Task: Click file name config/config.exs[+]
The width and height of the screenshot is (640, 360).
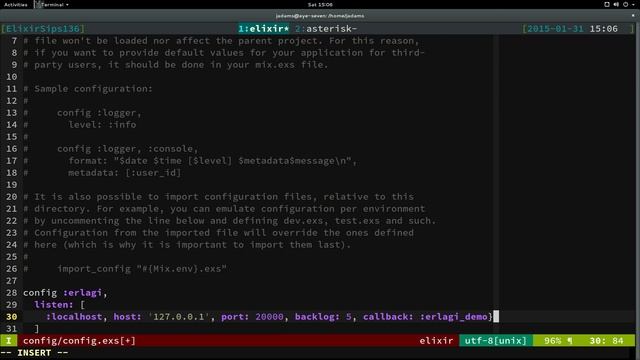Action: [x=79, y=340]
